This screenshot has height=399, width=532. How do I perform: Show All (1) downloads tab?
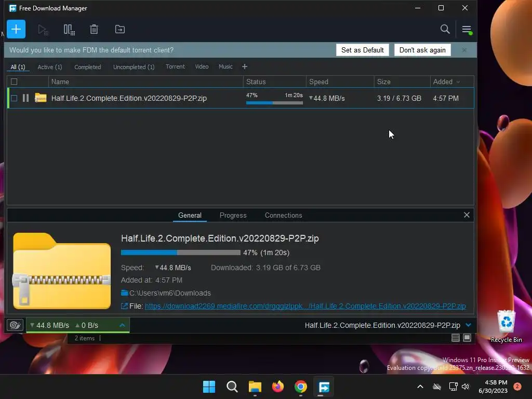(x=18, y=67)
